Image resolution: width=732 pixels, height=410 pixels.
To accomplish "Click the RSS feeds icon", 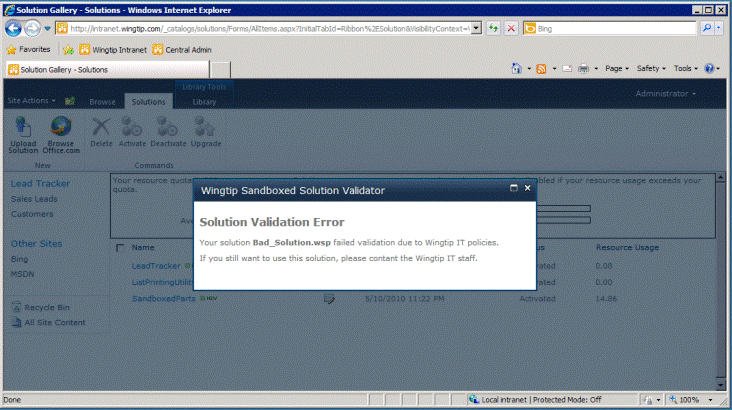I will (541, 69).
